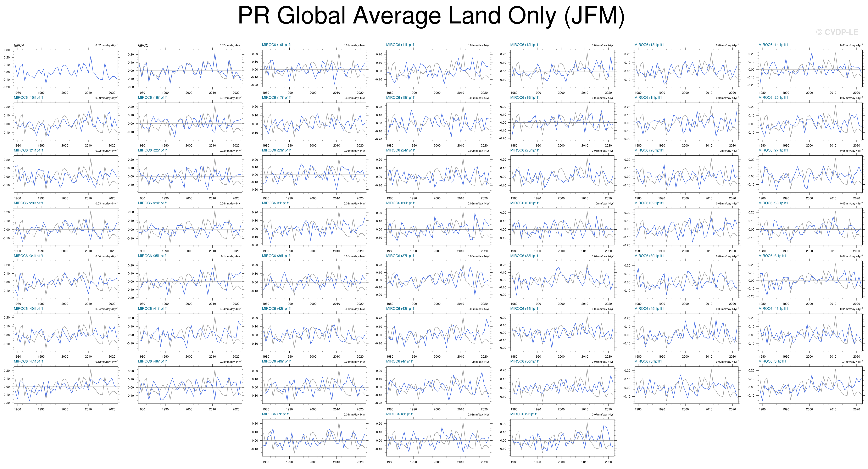This screenshot has width=868, height=469.
Task: Click the GPCP time series plot
Action: [66, 68]
